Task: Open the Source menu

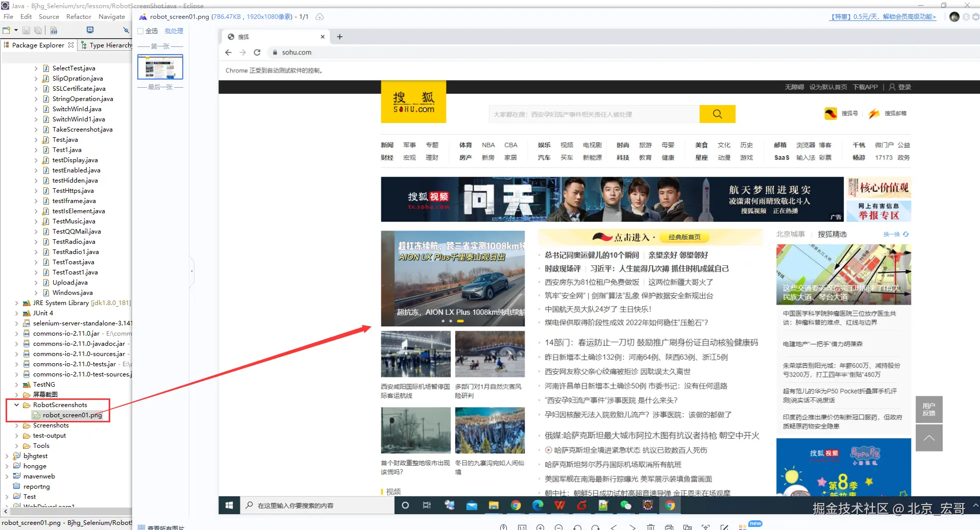Action: tap(49, 16)
